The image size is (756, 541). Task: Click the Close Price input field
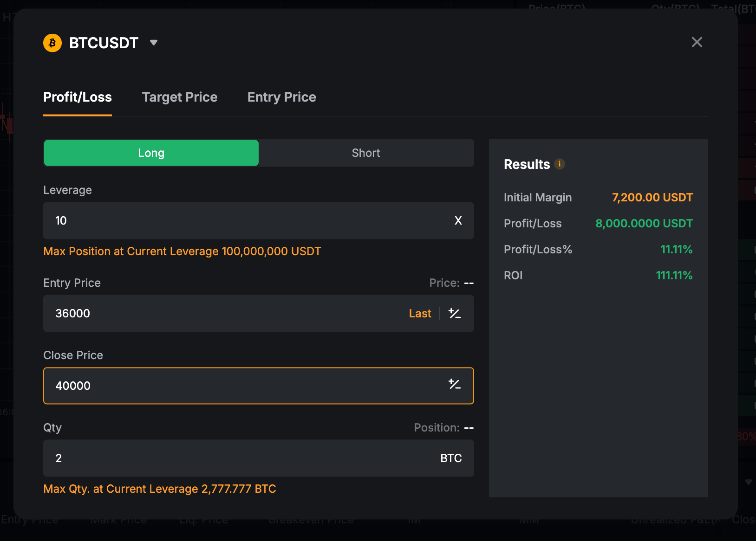(241, 386)
